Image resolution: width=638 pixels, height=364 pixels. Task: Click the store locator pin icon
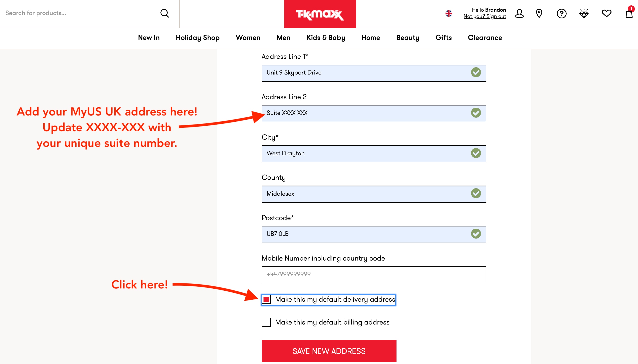point(539,13)
